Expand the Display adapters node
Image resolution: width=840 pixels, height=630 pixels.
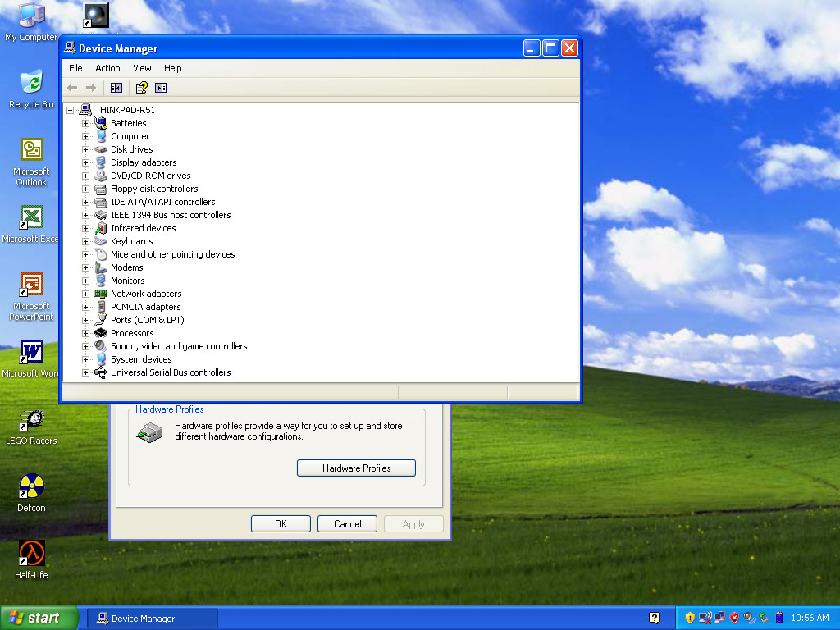tap(85, 163)
